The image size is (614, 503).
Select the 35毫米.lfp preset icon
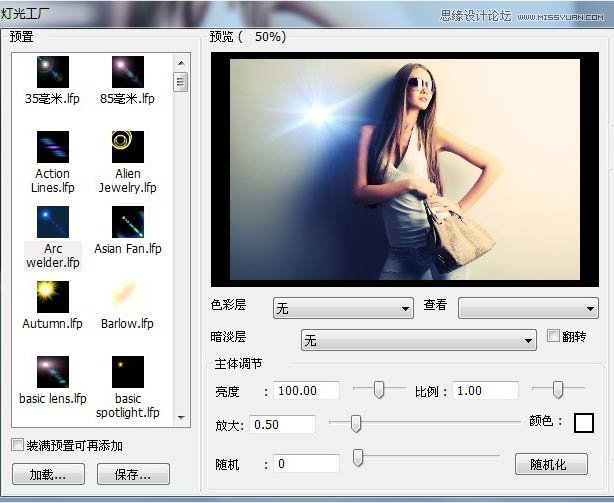click(x=52, y=72)
